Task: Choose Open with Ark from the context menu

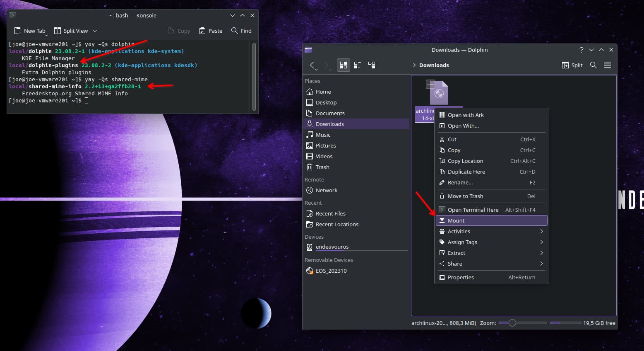Action: 492,115
